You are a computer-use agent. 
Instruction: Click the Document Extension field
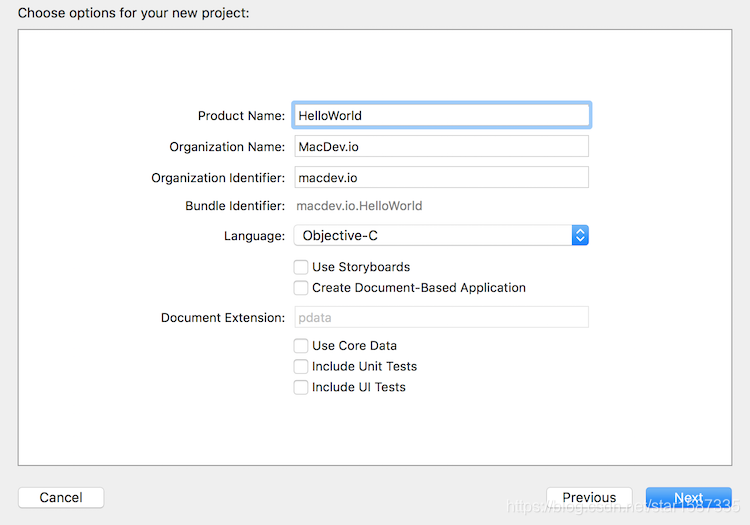click(x=440, y=318)
